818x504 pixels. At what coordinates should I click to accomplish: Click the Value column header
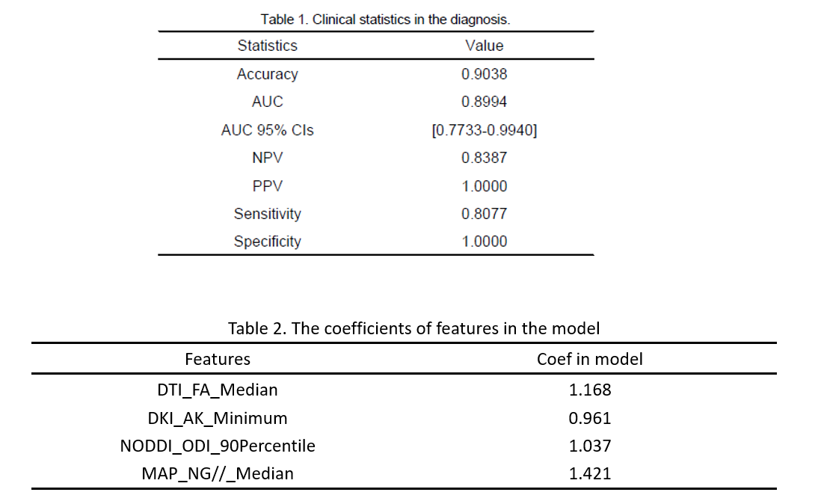coord(484,46)
